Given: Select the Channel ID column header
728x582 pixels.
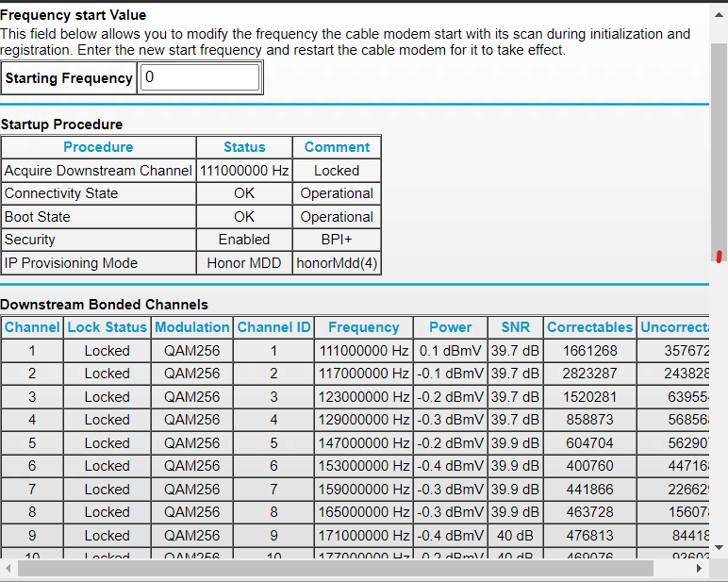Looking at the screenshot, I should tap(273, 327).
